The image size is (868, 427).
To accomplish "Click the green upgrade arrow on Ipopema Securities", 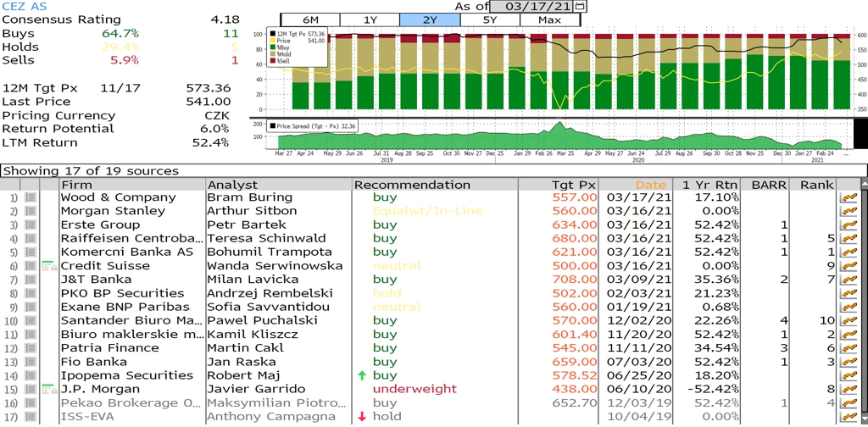I will pyautogui.click(x=362, y=375).
